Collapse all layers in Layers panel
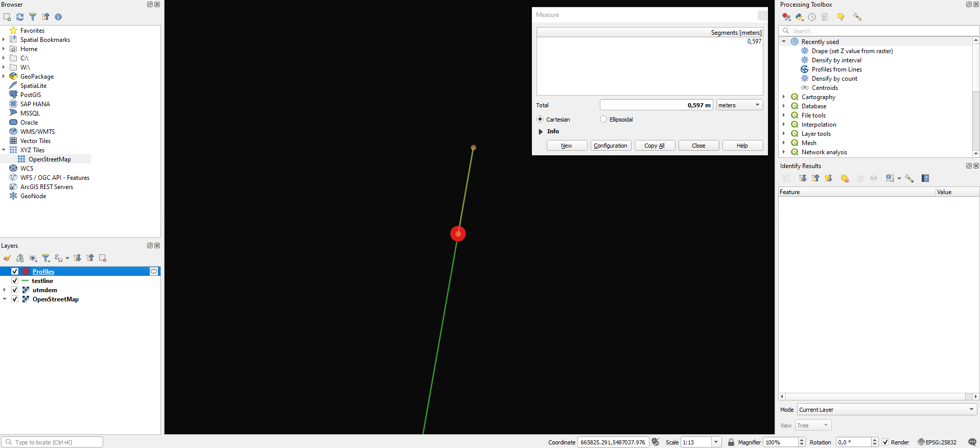Viewport: 980px width, 448px height. tap(90, 258)
